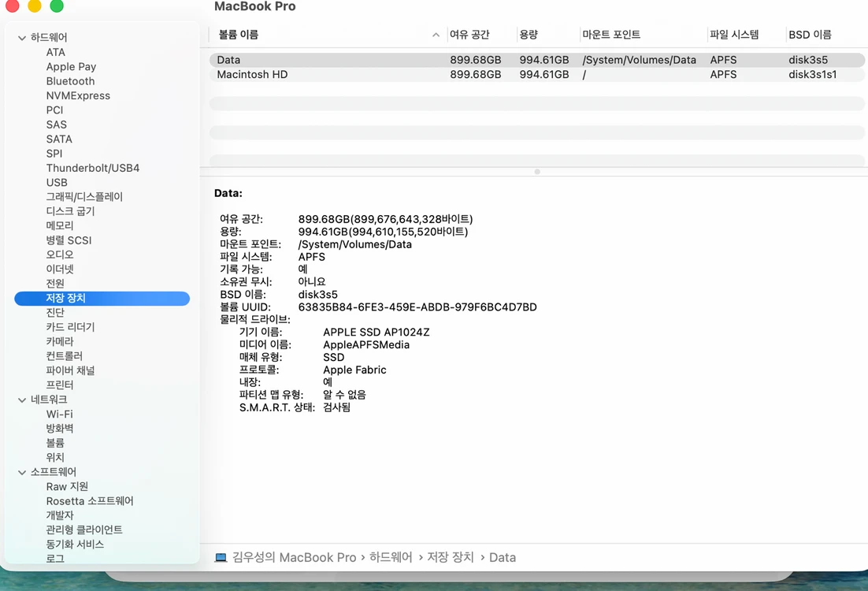Select the Data volume row

click(x=537, y=60)
